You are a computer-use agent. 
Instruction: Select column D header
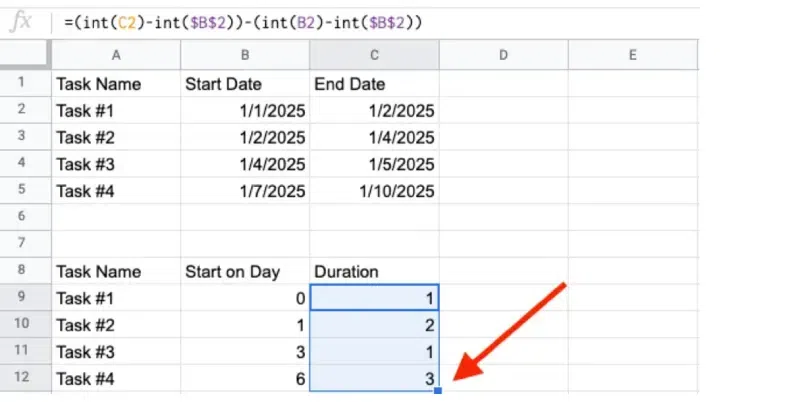click(503, 55)
